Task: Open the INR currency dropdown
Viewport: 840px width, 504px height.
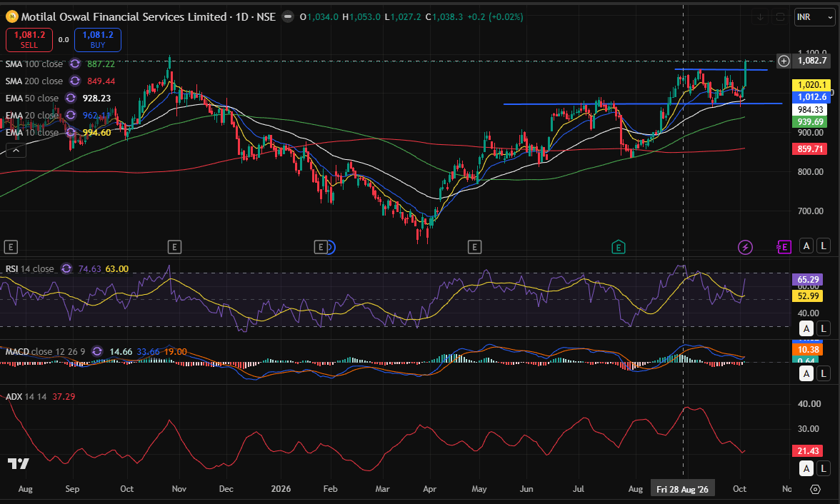Action: point(814,17)
